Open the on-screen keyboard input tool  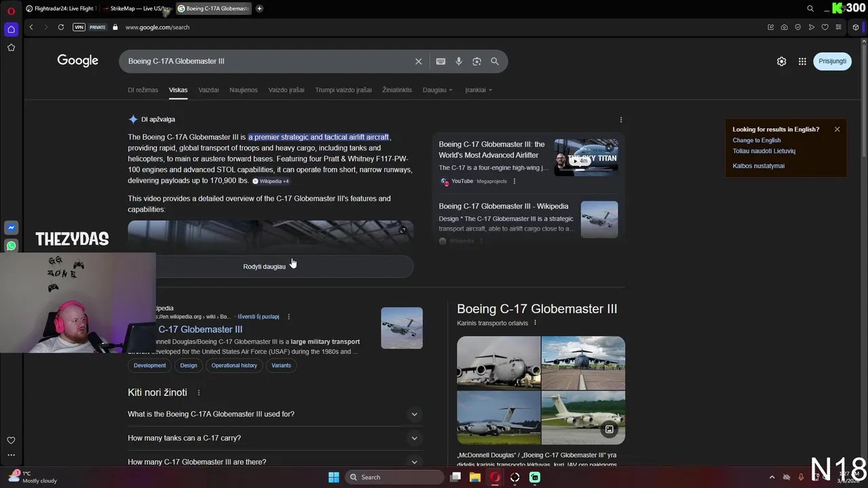[441, 61]
